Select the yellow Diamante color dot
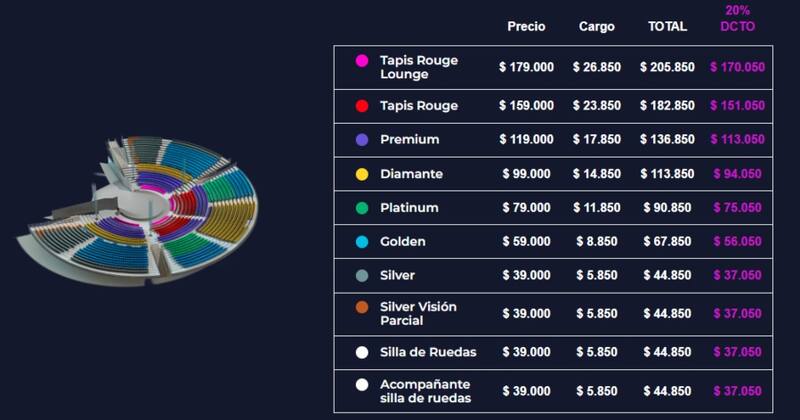This screenshot has width=800, height=420. [x=362, y=174]
